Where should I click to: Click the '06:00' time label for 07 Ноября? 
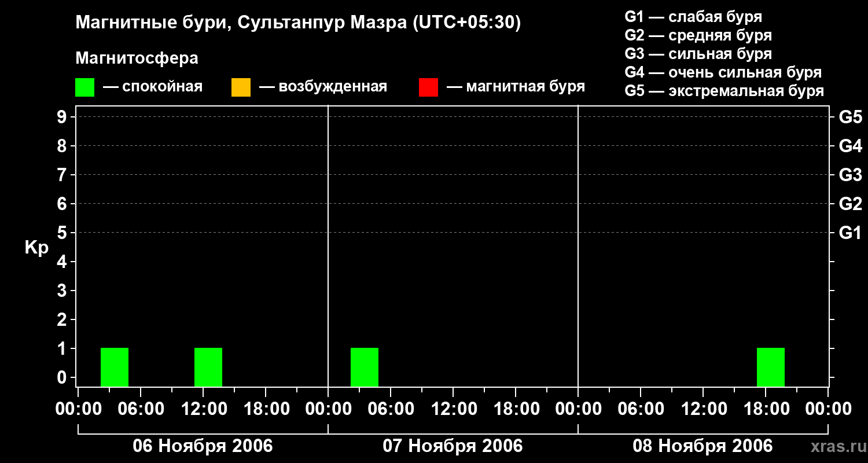point(391,409)
